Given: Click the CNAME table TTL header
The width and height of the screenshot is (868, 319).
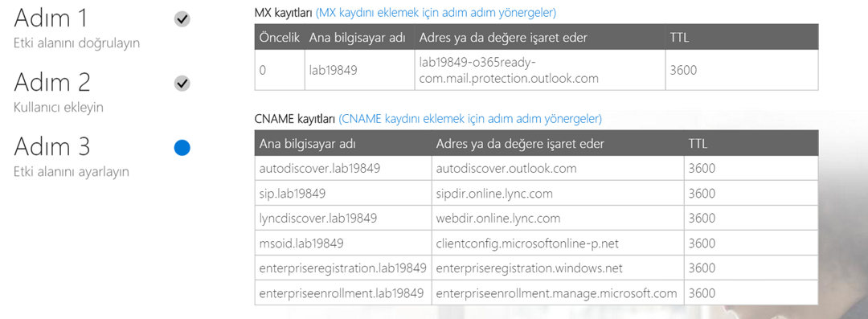Looking at the screenshot, I should coord(751,144).
